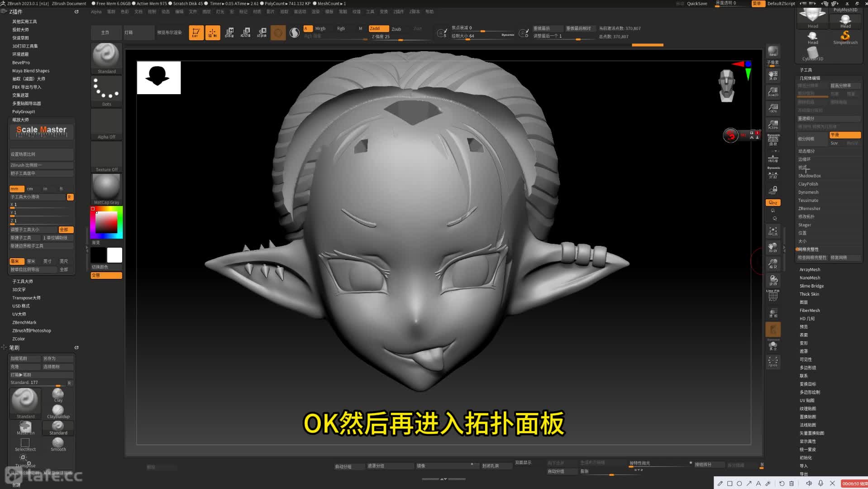Click the 设置场景比例 button

pyautogui.click(x=41, y=154)
